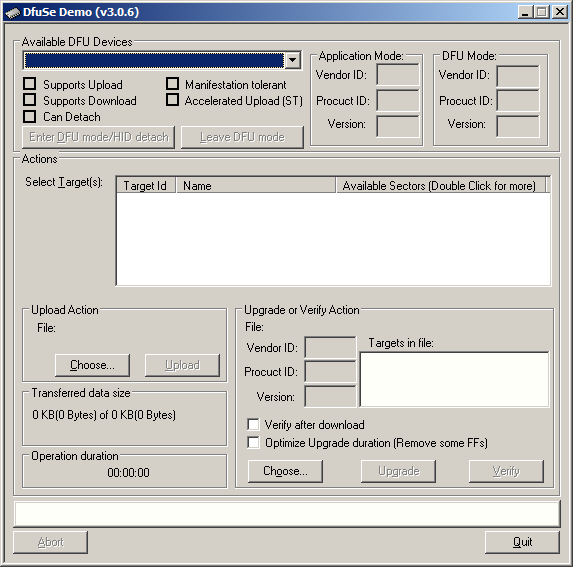Click the bottom status progress bar
573x567 pixels.
click(x=287, y=514)
